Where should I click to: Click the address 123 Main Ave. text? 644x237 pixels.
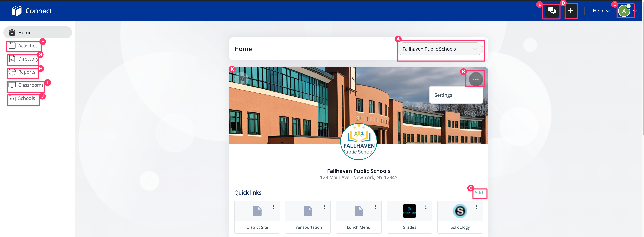click(359, 177)
